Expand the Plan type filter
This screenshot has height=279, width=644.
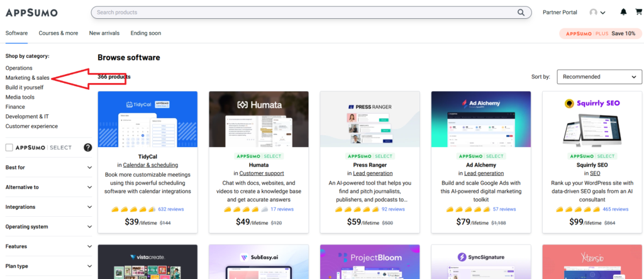click(x=49, y=266)
